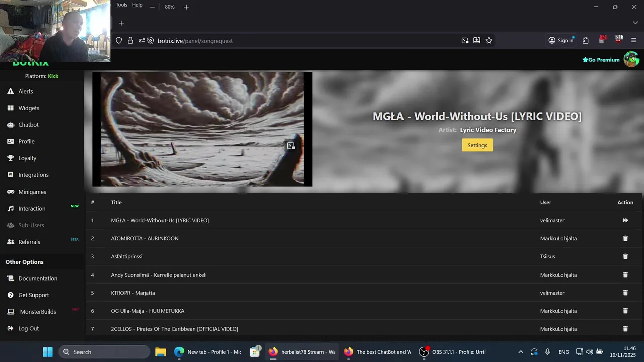Open a new tab with plus button
The height and width of the screenshot is (362, 644).
click(121, 23)
